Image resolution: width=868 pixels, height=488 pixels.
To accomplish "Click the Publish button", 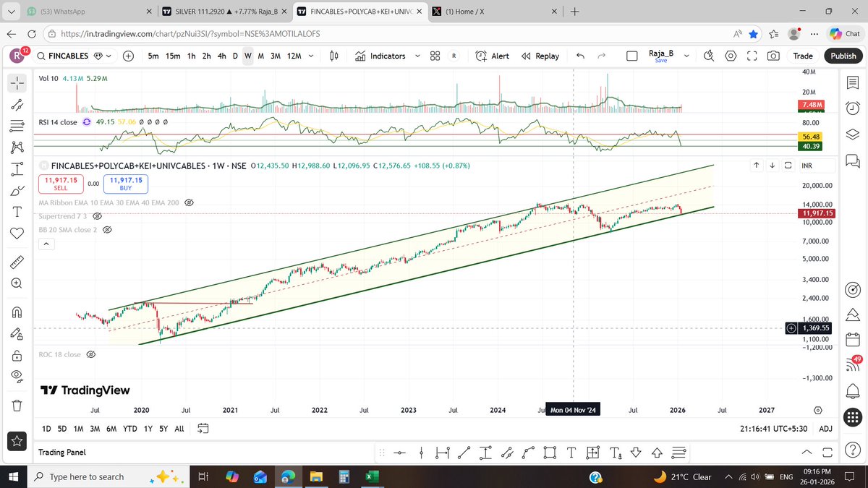I will 843,56.
